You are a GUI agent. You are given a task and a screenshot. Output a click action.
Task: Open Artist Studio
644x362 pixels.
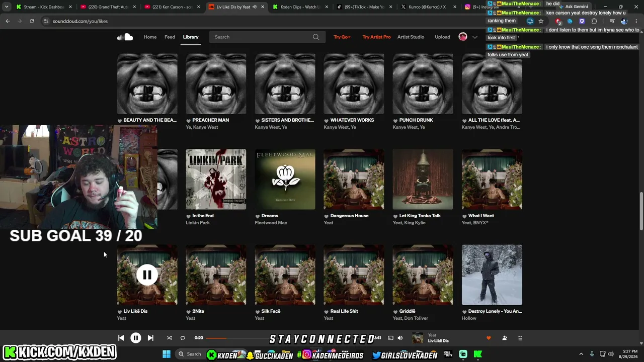point(411,37)
